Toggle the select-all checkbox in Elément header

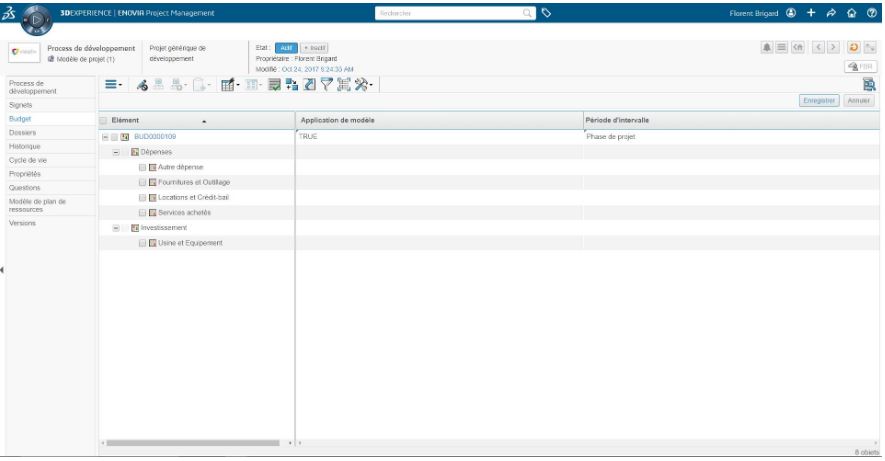coord(103,120)
